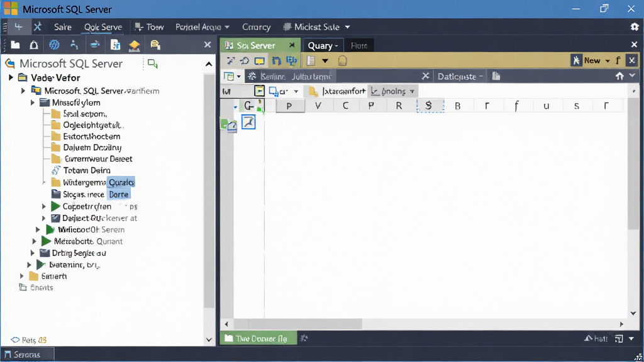Expand the Drbirg Sepfee node
Screen dimensions: 644x362
tap(33, 253)
